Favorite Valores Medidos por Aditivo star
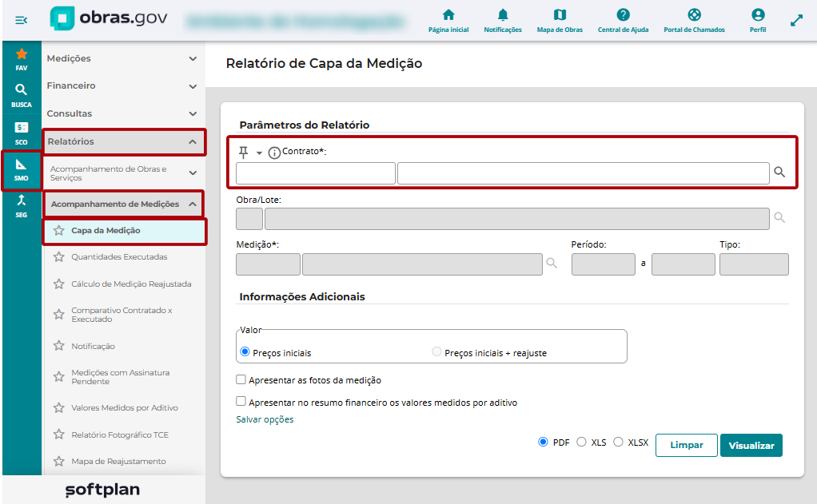Screen dimensions: 817x504 [59, 407]
